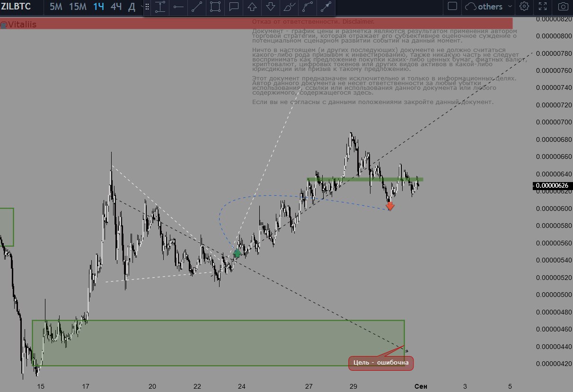This screenshot has width=573, height=392.
Task: Select the red down arrow marker on chart
Action: tap(390, 206)
